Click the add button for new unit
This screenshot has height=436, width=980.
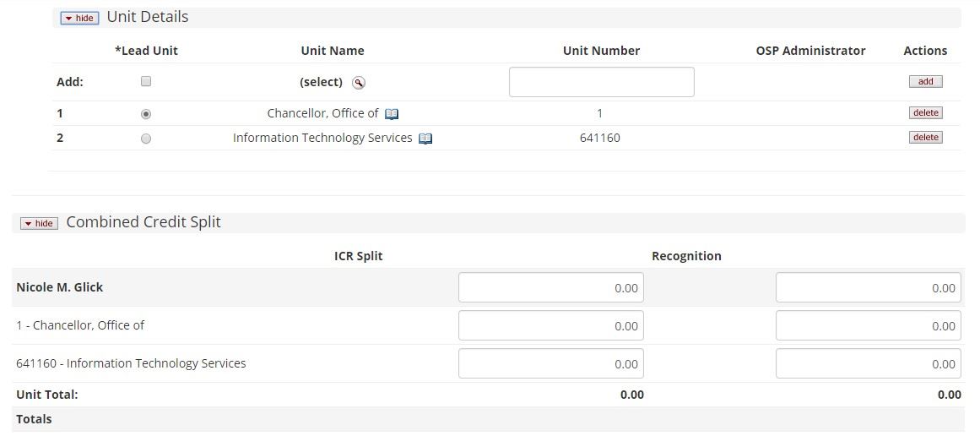tap(925, 82)
